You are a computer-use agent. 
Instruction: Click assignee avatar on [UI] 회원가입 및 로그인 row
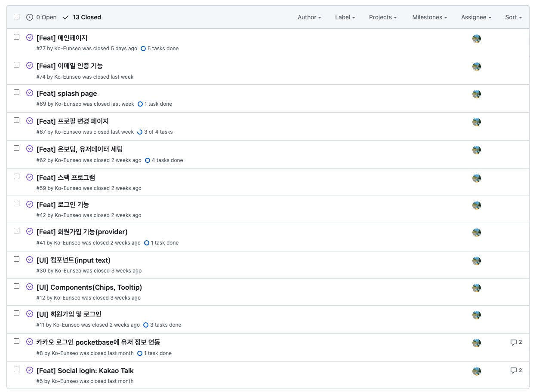click(477, 315)
